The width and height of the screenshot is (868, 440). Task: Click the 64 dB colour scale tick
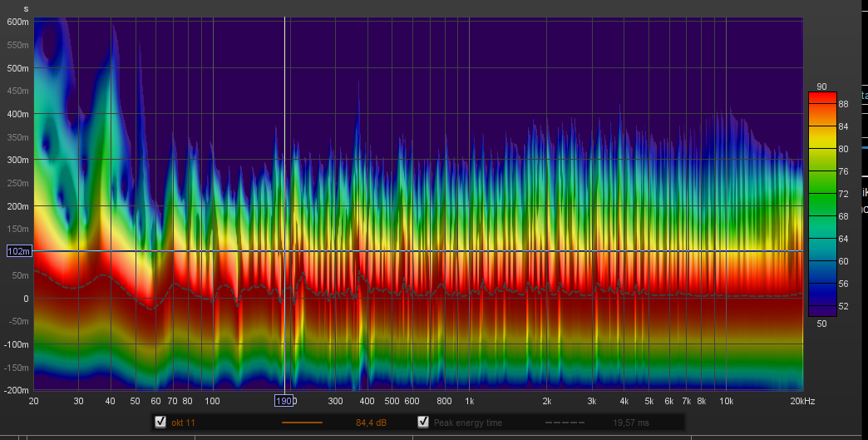pos(843,239)
